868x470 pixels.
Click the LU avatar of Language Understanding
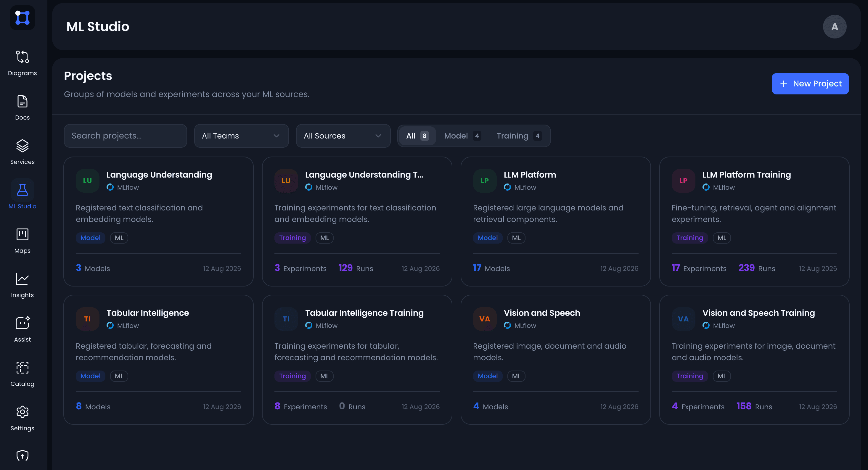pos(87,181)
